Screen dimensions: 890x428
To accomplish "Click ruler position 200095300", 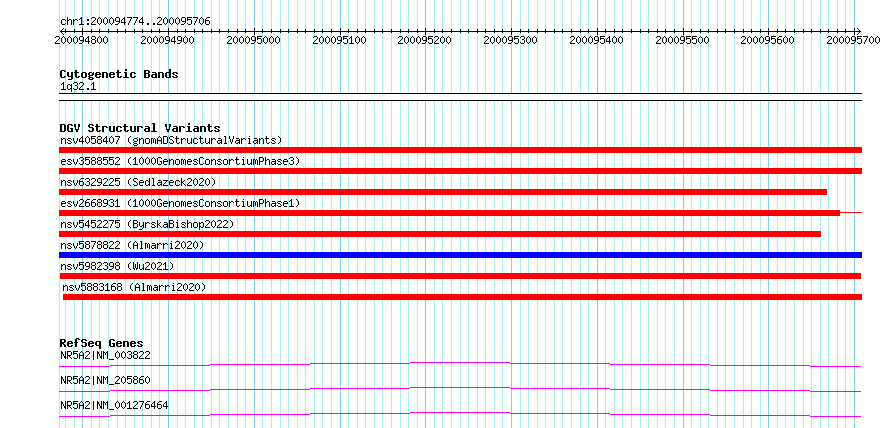I will 511,40.
